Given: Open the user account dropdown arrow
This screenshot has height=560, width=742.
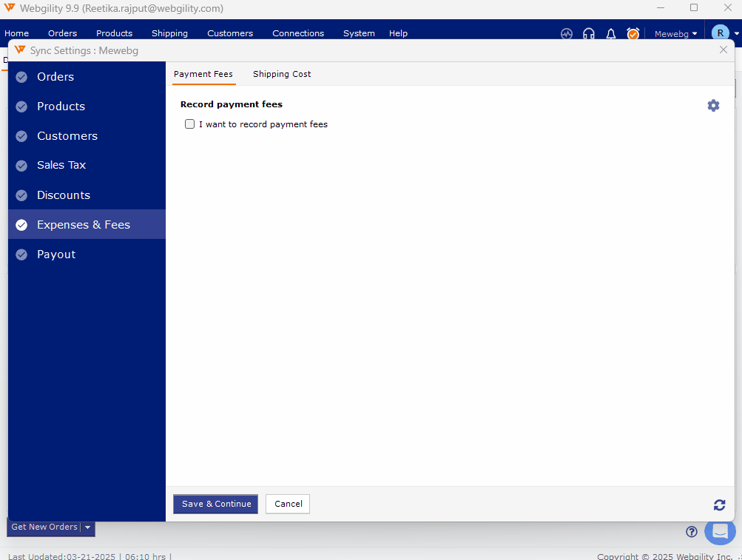Looking at the screenshot, I should [736, 34].
